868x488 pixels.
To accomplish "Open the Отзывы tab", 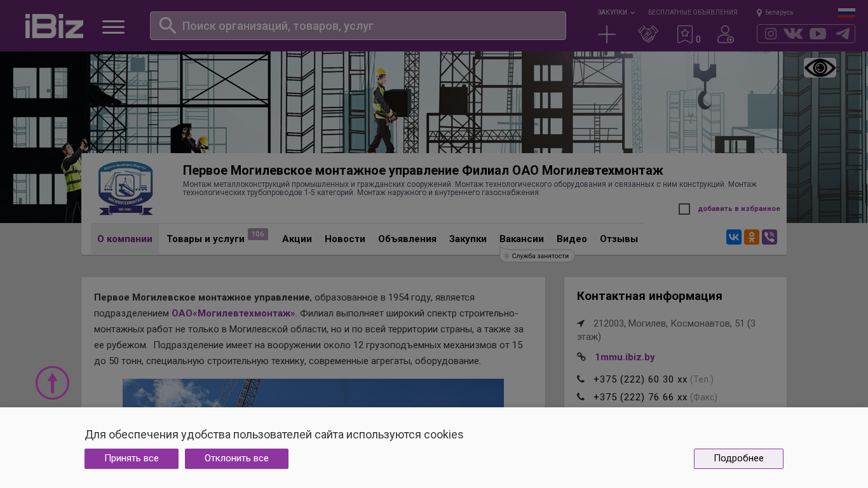I will [x=619, y=239].
